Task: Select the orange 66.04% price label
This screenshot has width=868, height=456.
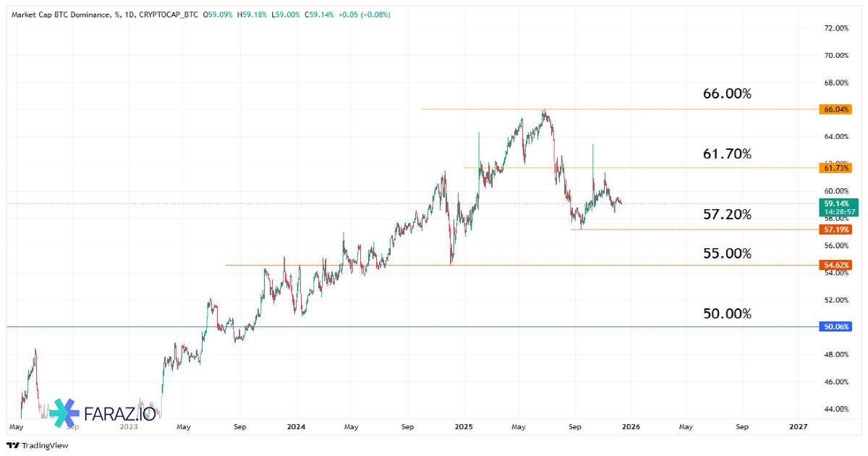Action: (836, 109)
